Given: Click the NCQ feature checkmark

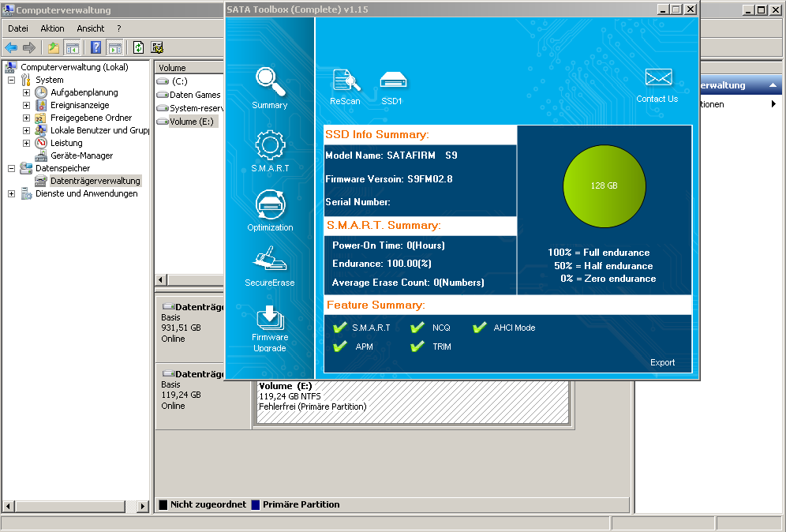Looking at the screenshot, I should click(417, 328).
